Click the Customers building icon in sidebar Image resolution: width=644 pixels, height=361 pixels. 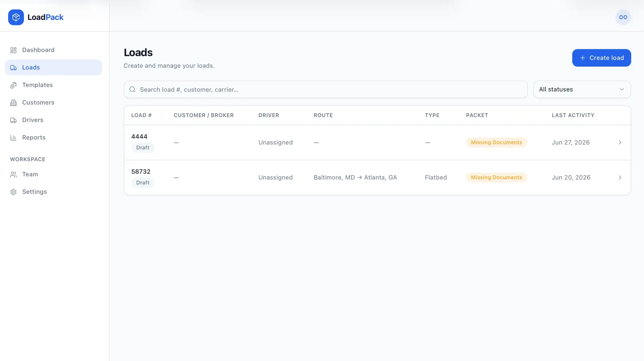pyautogui.click(x=13, y=103)
